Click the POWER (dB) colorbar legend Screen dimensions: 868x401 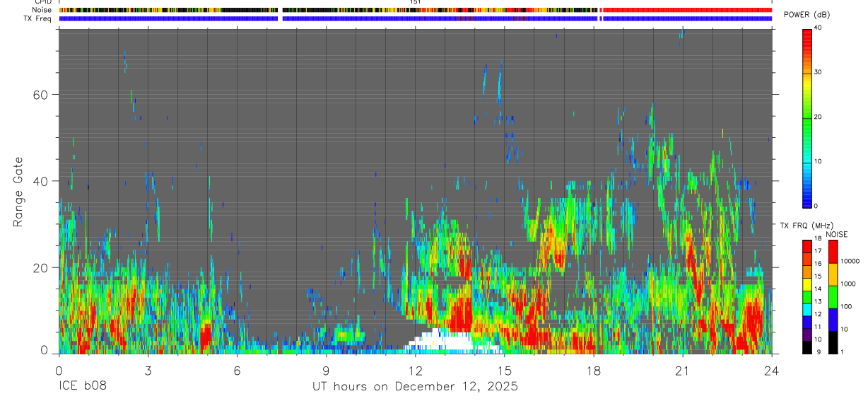point(807,117)
